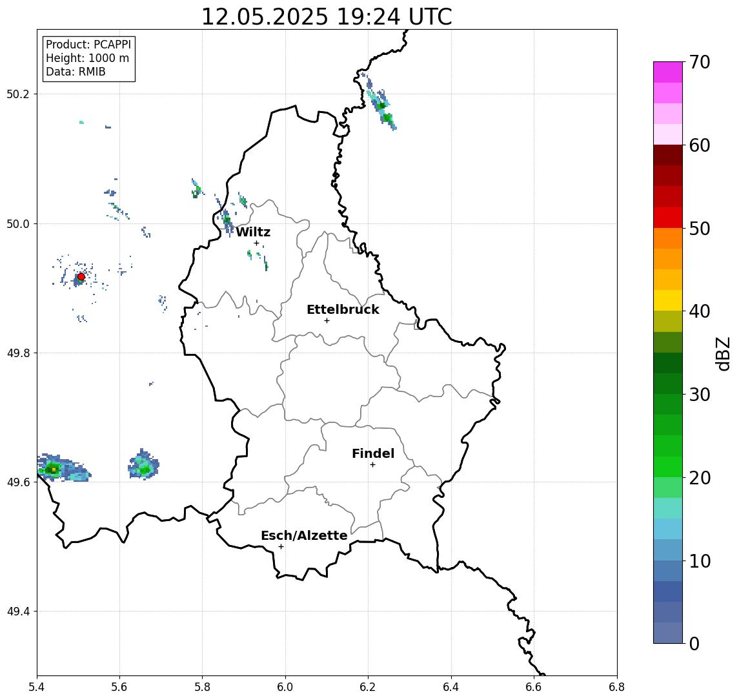Click the plus marker below Ettelbruck
Screen dimensions: 739x700
(x=327, y=321)
